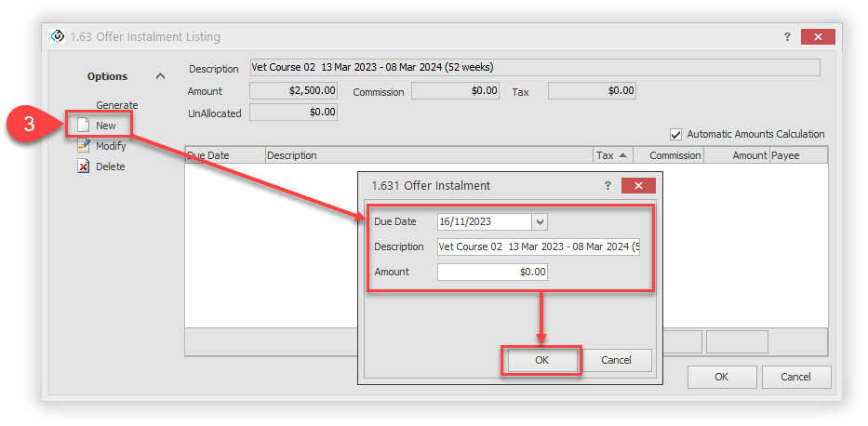Click the New document icon in Options

pos(83,126)
